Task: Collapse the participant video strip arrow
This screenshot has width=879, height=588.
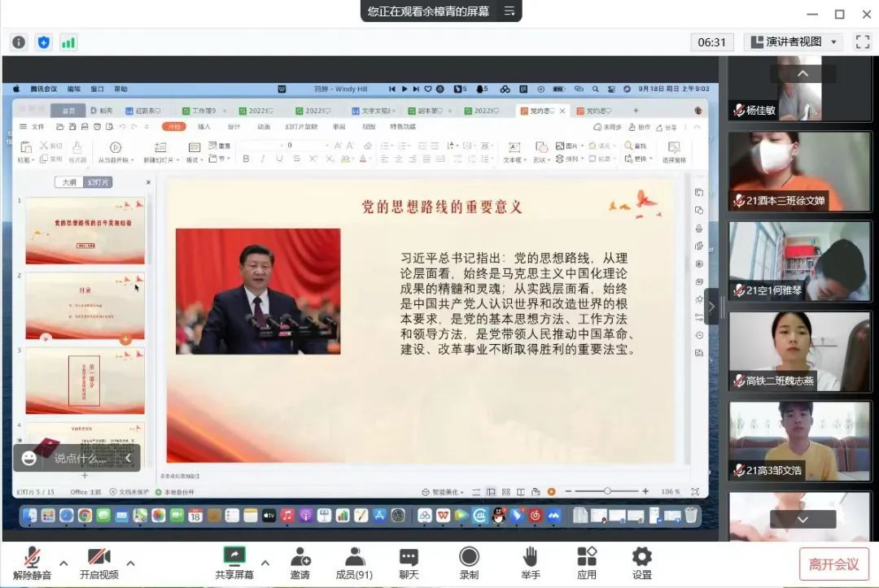Action: click(711, 307)
